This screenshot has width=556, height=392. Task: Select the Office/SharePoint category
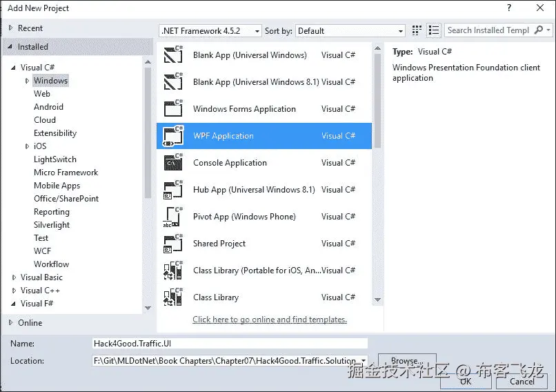[x=66, y=199]
